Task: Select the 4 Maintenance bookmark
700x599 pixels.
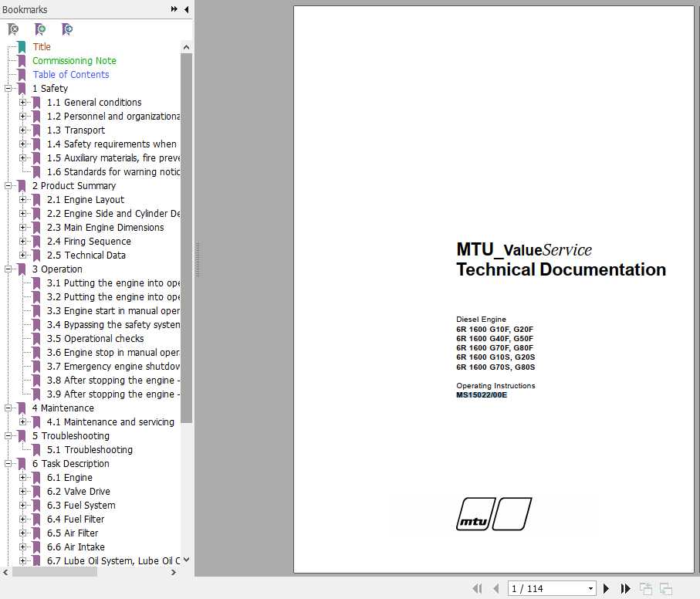Action: (x=63, y=408)
